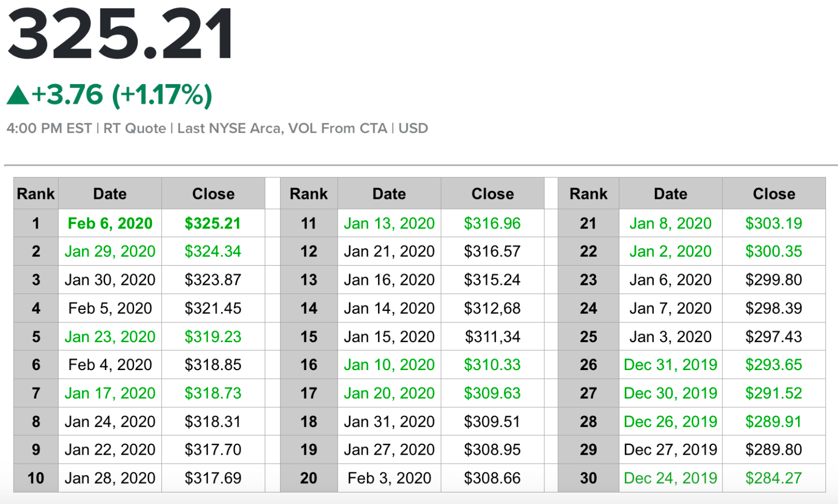Click the large 325.21 price quote
The image size is (838, 504).
tap(121, 35)
